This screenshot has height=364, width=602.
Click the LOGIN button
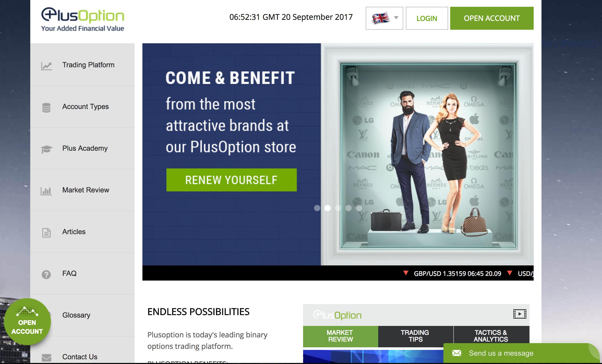pyautogui.click(x=427, y=18)
